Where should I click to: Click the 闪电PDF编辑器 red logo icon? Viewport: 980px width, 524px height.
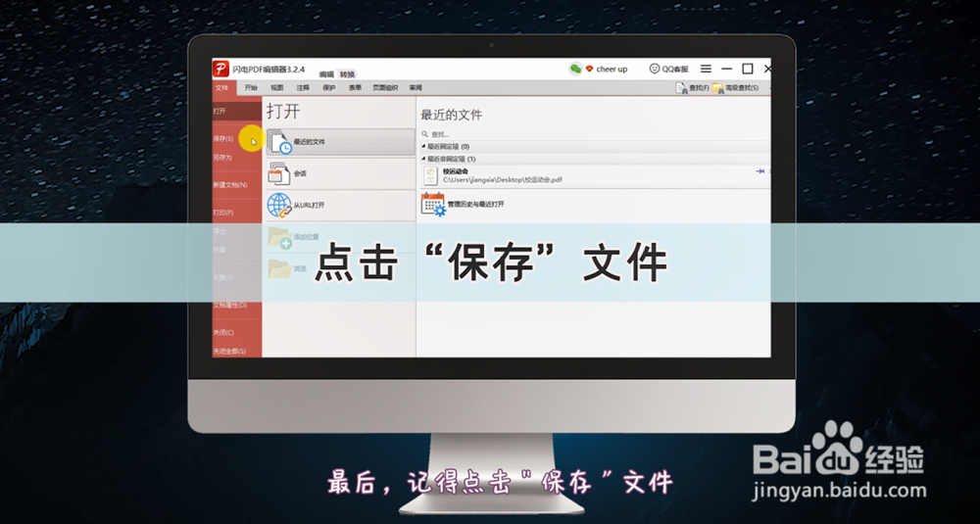pos(221,69)
